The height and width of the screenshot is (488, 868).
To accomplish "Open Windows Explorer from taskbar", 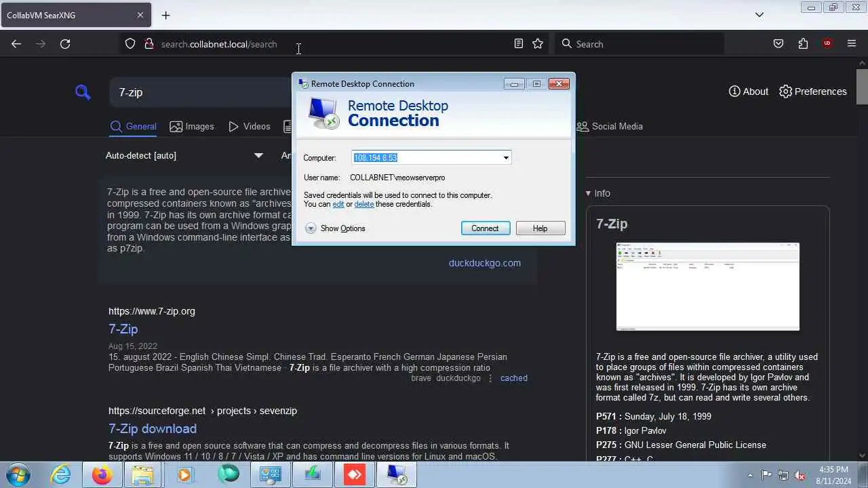I will 143,475.
